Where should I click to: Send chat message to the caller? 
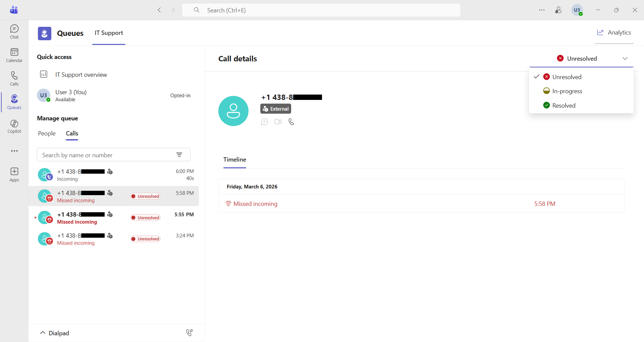tap(264, 122)
